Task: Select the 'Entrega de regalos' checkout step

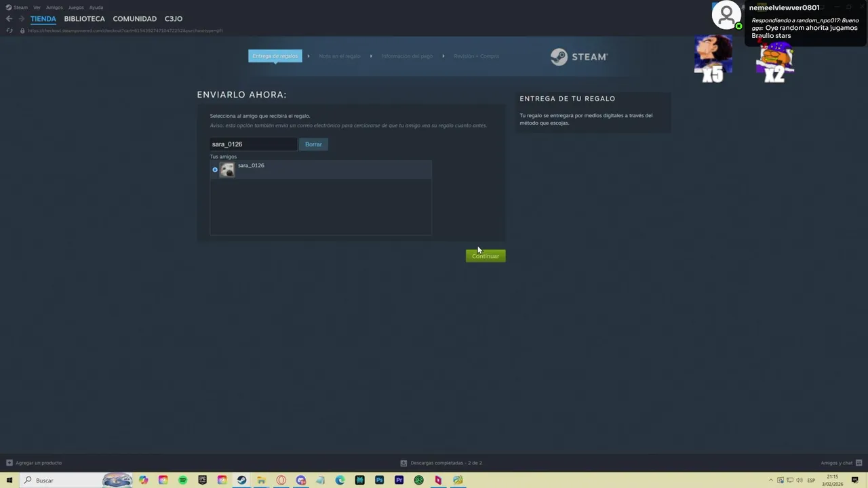Action: click(275, 56)
